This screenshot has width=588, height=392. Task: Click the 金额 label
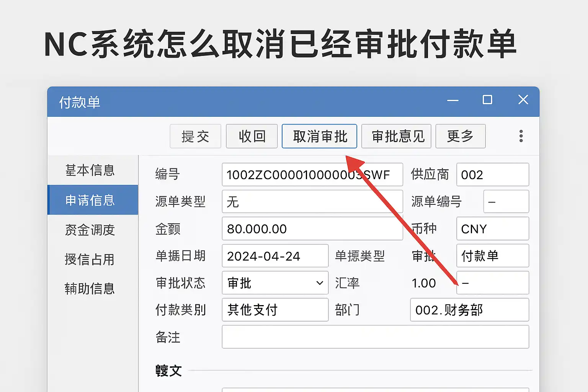click(x=168, y=229)
